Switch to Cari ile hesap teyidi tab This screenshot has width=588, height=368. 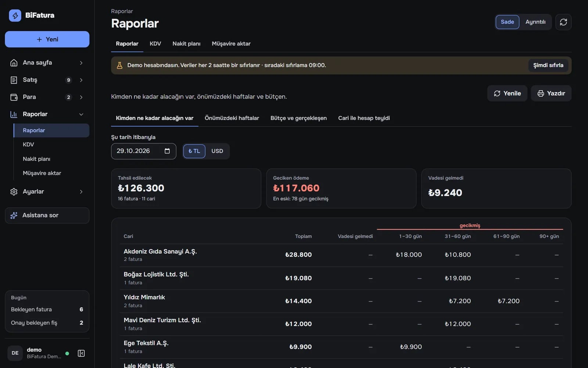(364, 118)
